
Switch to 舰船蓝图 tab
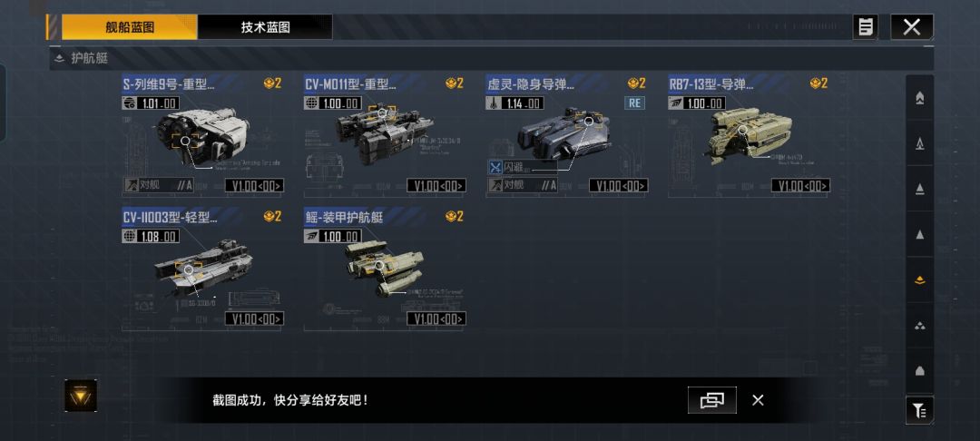(130, 27)
